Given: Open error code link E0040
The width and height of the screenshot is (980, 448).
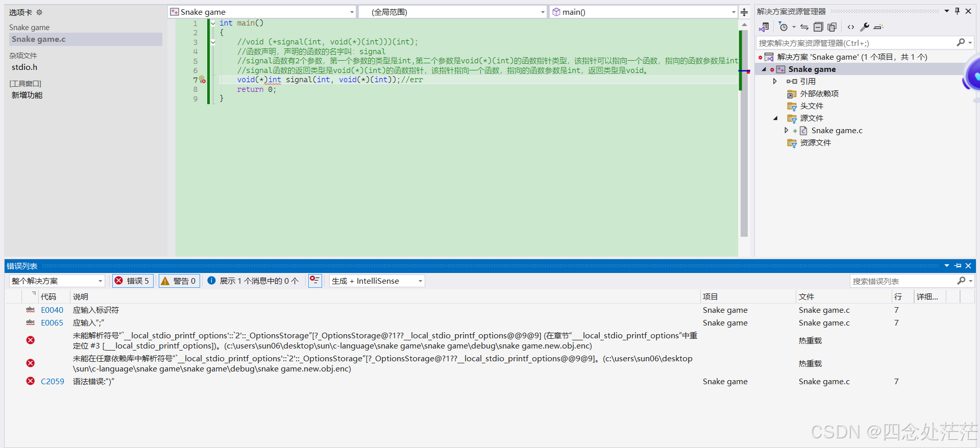Looking at the screenshot, I should 52,310.
